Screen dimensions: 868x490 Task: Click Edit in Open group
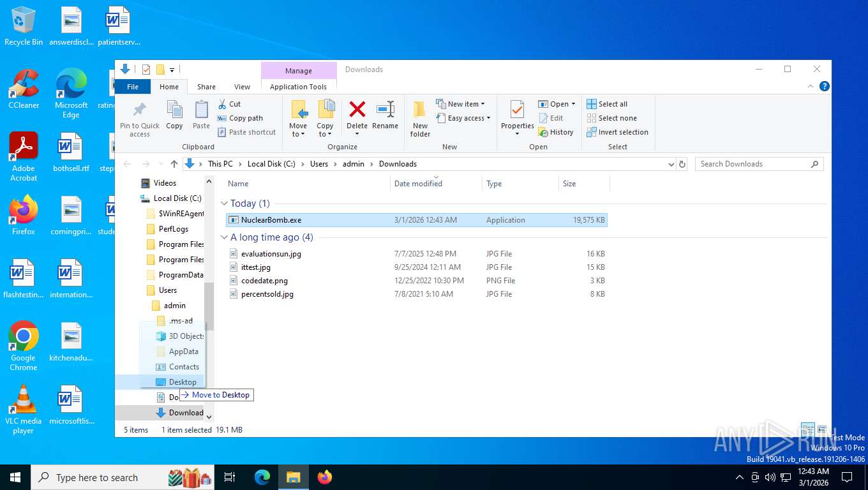[551, 118]
